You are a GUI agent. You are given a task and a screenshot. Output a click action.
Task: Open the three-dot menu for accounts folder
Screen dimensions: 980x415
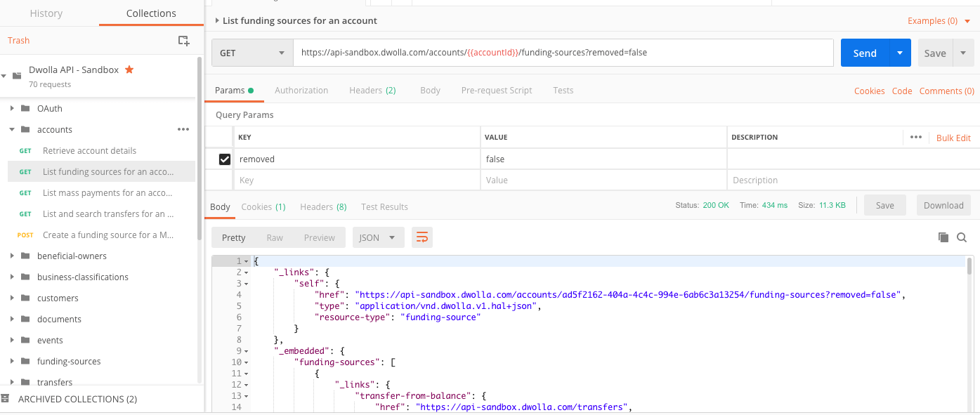183,129
